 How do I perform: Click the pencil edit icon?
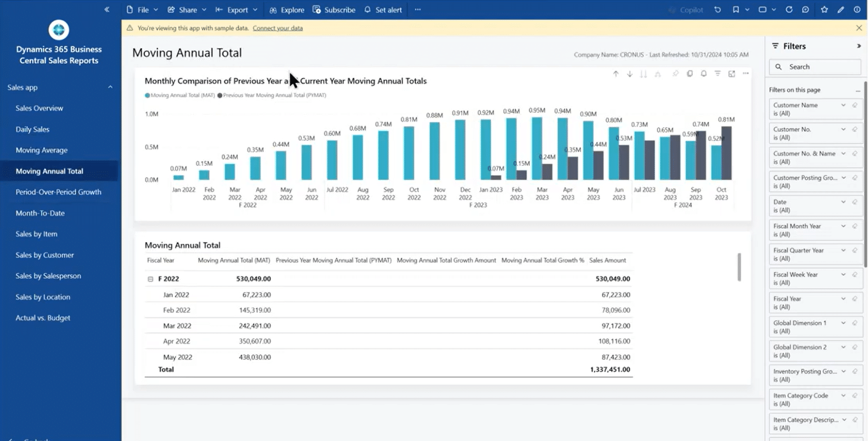pyautogui.click(x=840, y=9)
